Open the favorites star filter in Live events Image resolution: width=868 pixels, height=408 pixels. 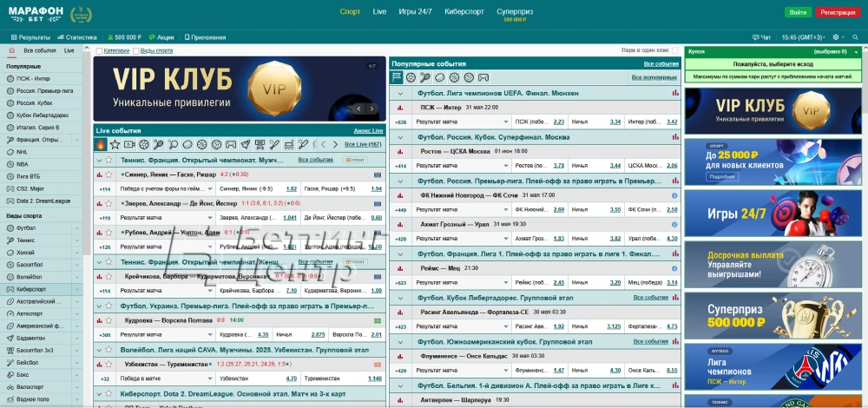pyautogui.click(x=115, y=144)
